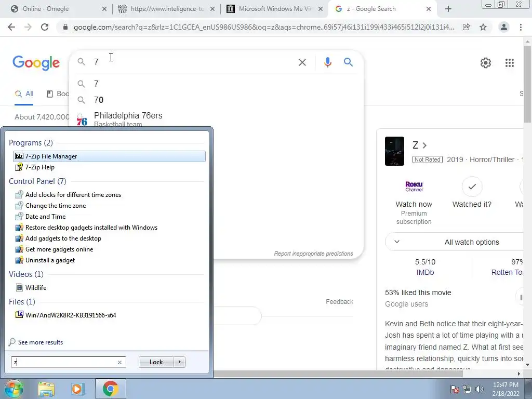532x399 pixels.
Task: Reload the current page
Action: coord(45,27)
